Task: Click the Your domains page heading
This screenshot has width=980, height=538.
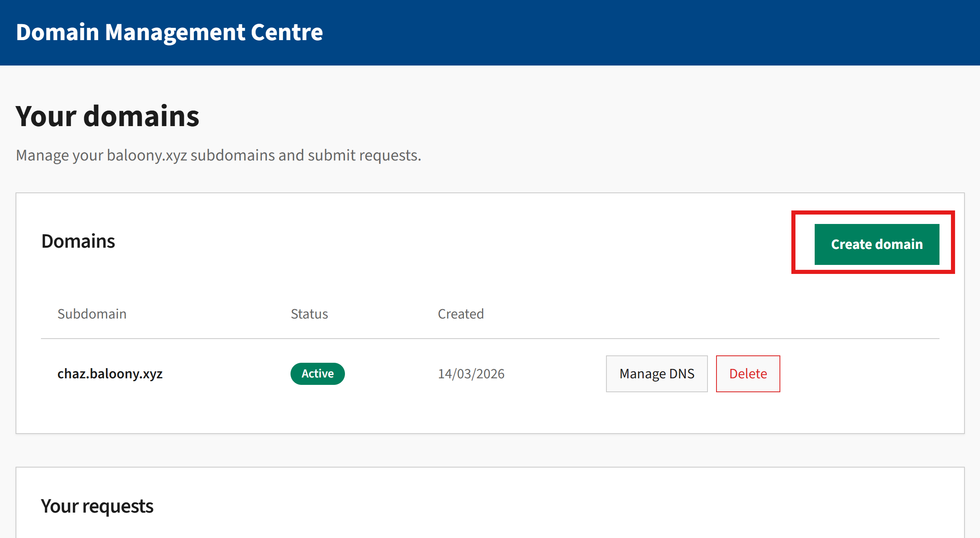Action: coord(107,116)
